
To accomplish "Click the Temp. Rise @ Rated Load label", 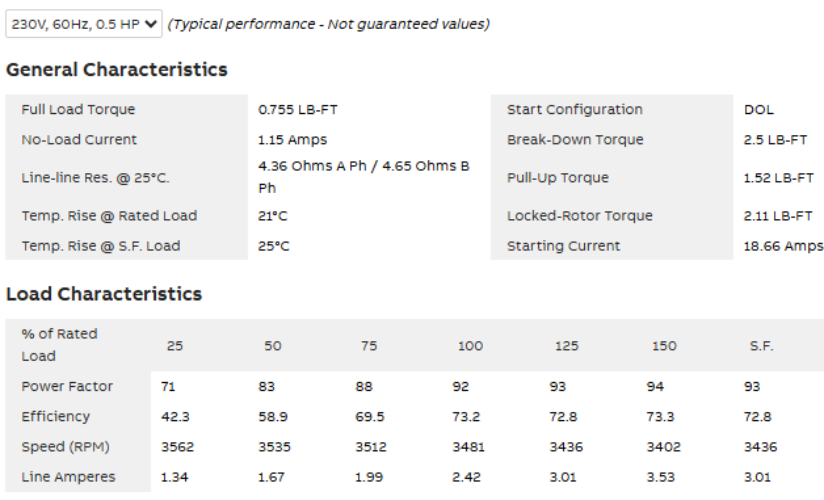I will tap(109, 216).
